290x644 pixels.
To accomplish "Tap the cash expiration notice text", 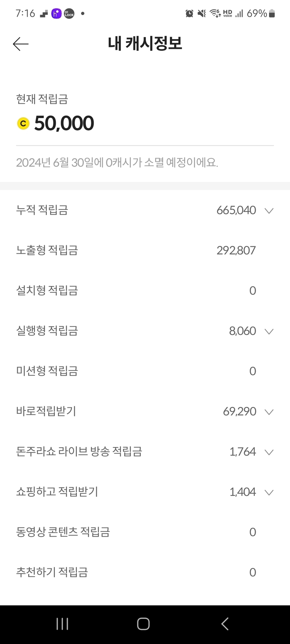I will (117, 163).
